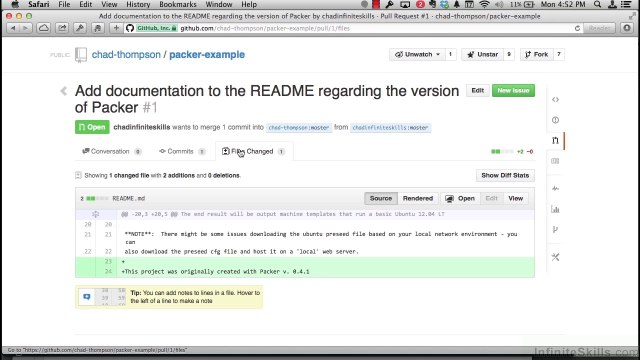Open the Bookmarks menu
The width and height of the screenshot is (640, 360).
pos(178,4)
